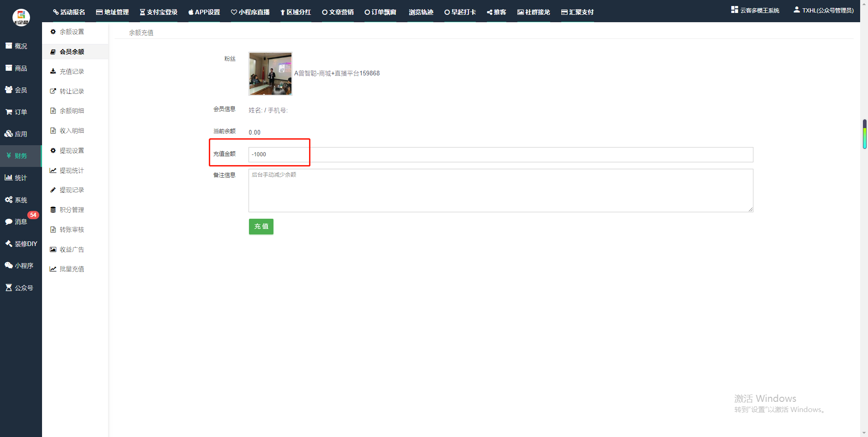Viewport: 868px width, 437px height.
Task: Open 积分管理 points management
Action: 72,210
